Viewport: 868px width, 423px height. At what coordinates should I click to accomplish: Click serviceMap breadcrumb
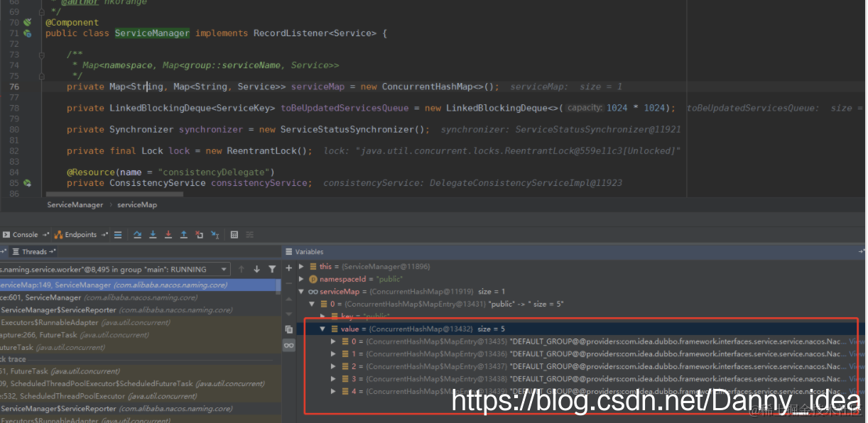[137, 204]
